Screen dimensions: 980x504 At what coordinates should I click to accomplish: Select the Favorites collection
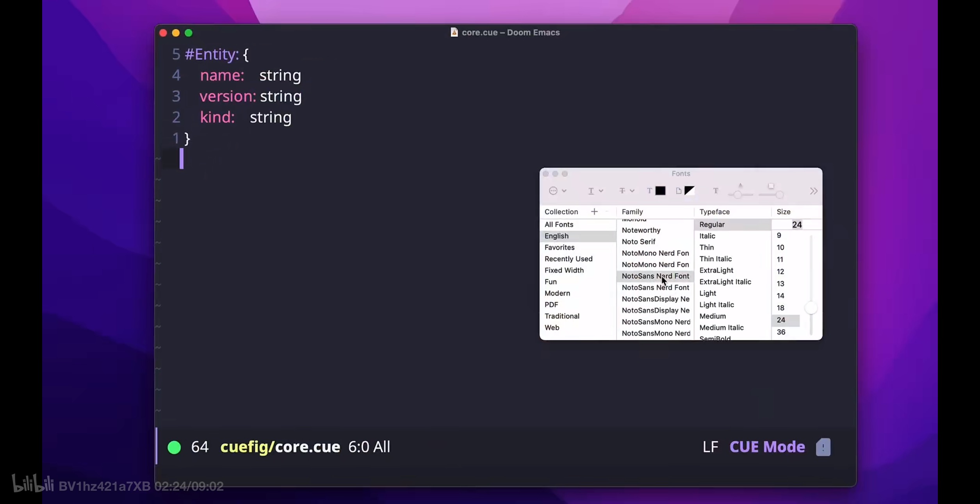[x=578, y=247]
